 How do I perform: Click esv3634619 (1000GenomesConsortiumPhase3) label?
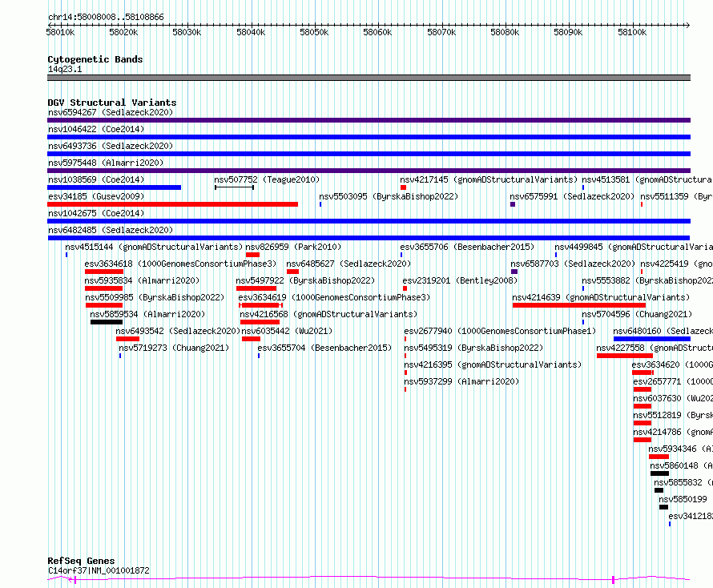(x=334, y=297)
